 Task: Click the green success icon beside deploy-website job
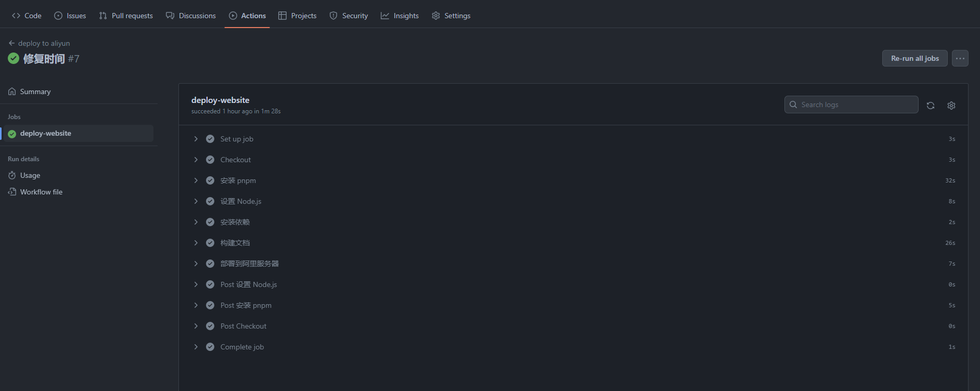12,134
